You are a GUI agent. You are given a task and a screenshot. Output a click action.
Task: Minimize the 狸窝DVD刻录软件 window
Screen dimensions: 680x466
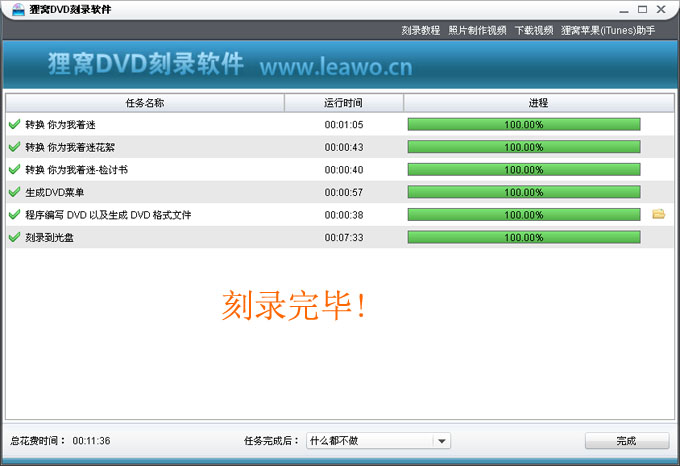[x=624, y=10]
